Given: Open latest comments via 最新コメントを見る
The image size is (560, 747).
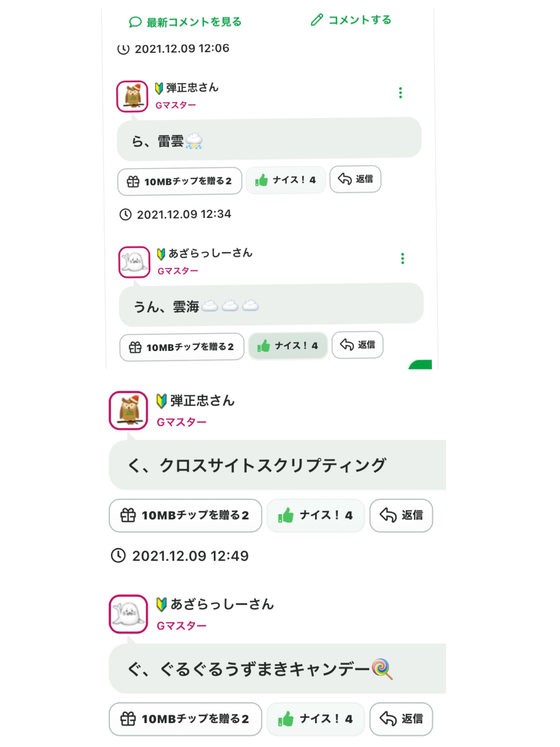Looking at the screenshot, I should coord(185,22).
